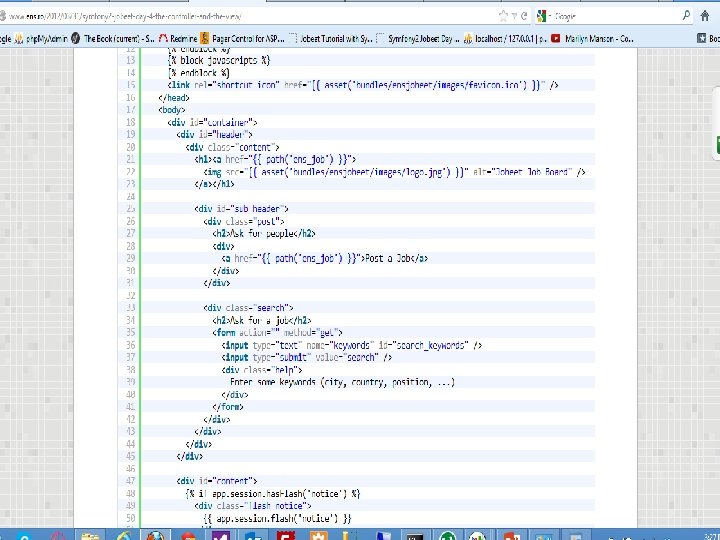Click the 'block javascripts' code line
This screenshot has width=720, height=540.
point(219,60)
